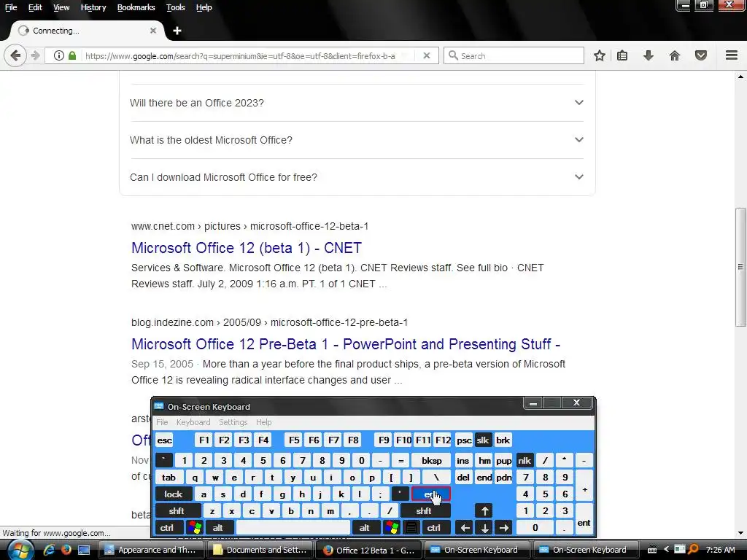Click the keyboard icon in the system tray
This screenshot has height=560, width=747.
[x=652, y=550]
